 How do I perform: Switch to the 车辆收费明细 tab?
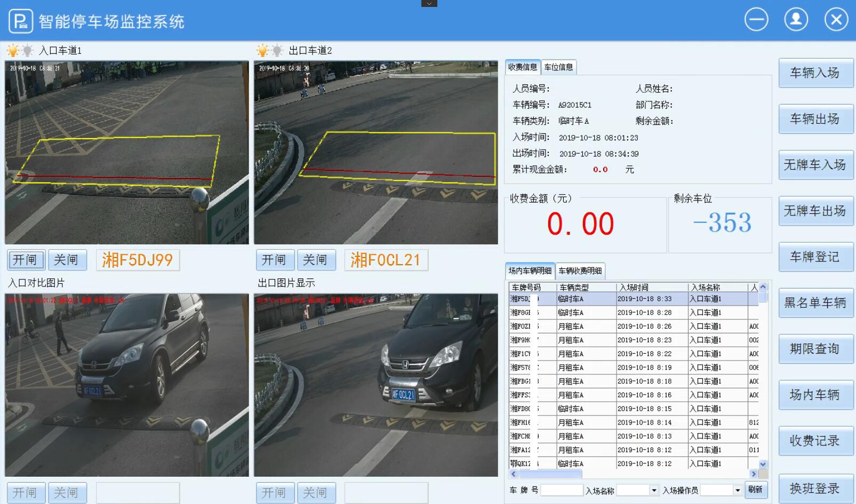[580, 271]
